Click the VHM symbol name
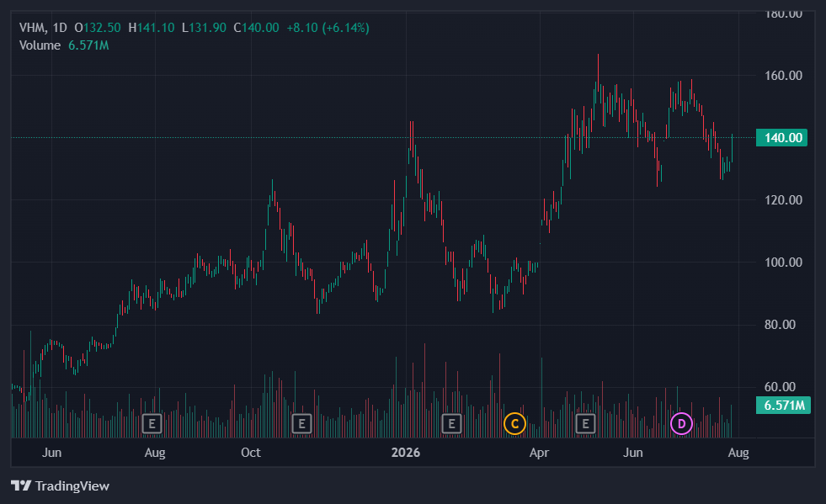The width and height of the screenshot is (826, 504). [33, 28]
